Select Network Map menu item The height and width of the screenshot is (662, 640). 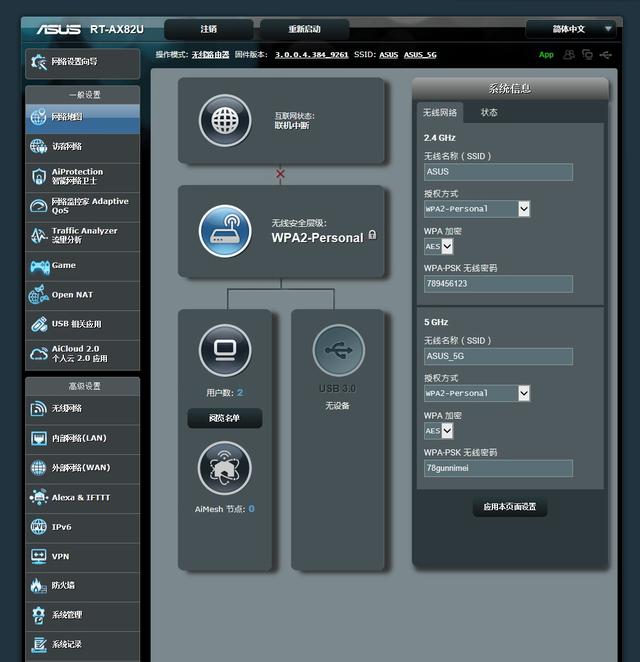pyautogui.click(x=82, y=117)
